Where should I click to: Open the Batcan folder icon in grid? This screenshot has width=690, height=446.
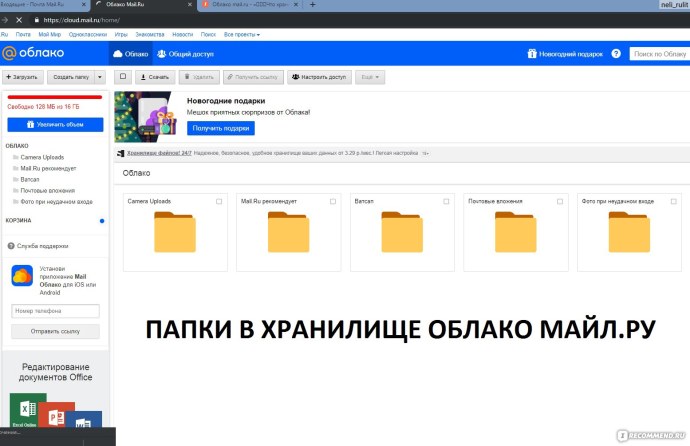(x=402, y=232)
